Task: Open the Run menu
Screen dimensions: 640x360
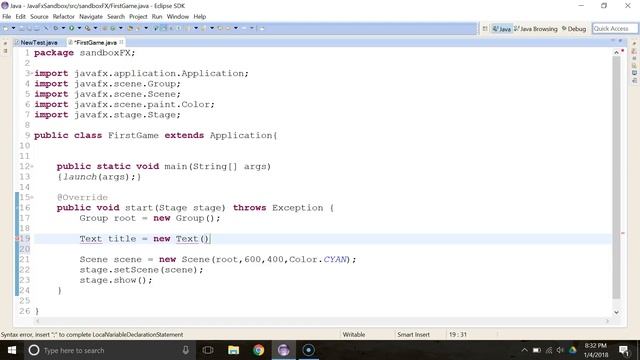Action: [157, 17]
